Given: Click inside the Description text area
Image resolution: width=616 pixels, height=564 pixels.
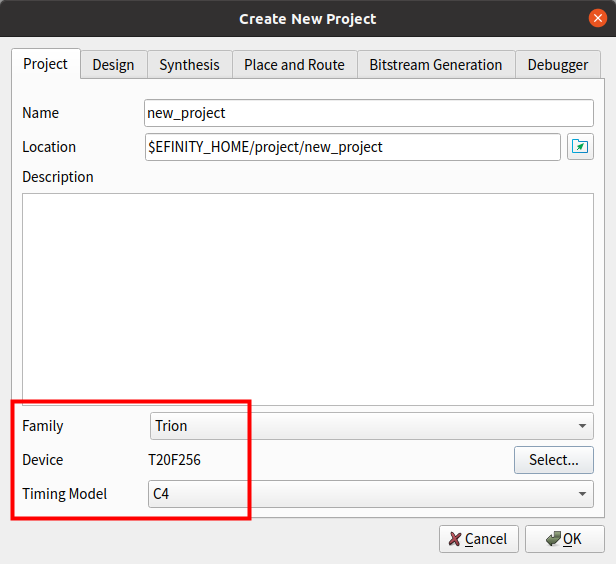Looking at the screenshot, I should pyautogui.click(x=308, y=299).
